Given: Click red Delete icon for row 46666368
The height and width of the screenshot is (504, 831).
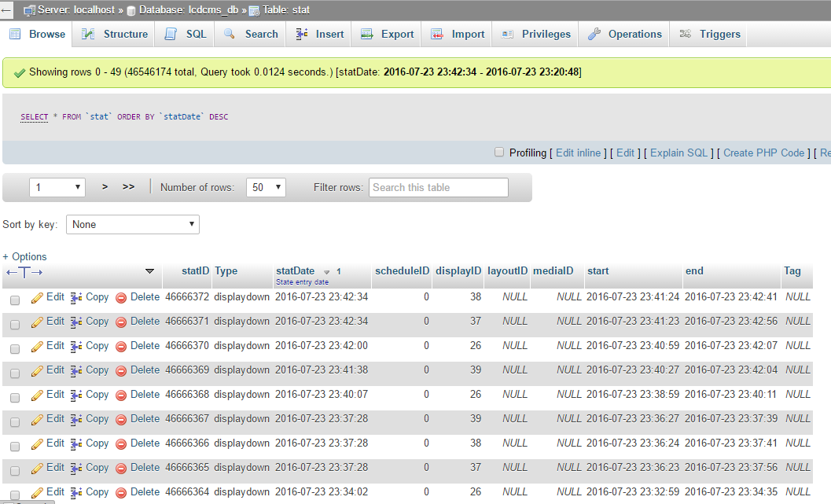Looking at the screenshot, I should point(121,395).
